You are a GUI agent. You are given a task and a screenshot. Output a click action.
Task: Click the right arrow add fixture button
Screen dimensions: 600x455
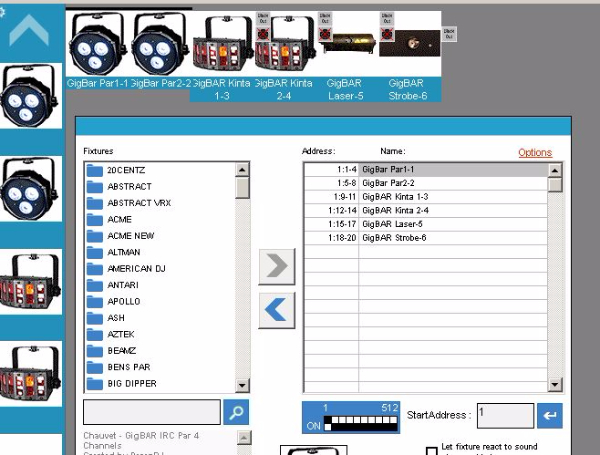point(277,266)
